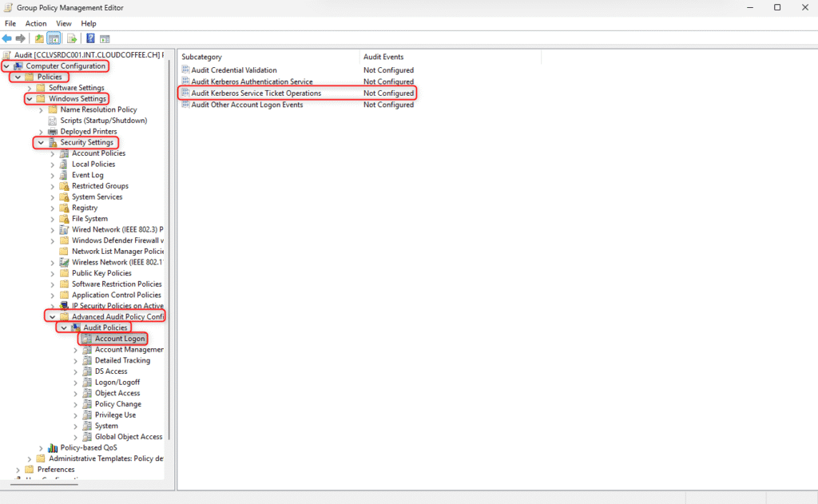Select Audit Kerberos Service Ticket Operations
818x504 pixels.
point(256,93)
